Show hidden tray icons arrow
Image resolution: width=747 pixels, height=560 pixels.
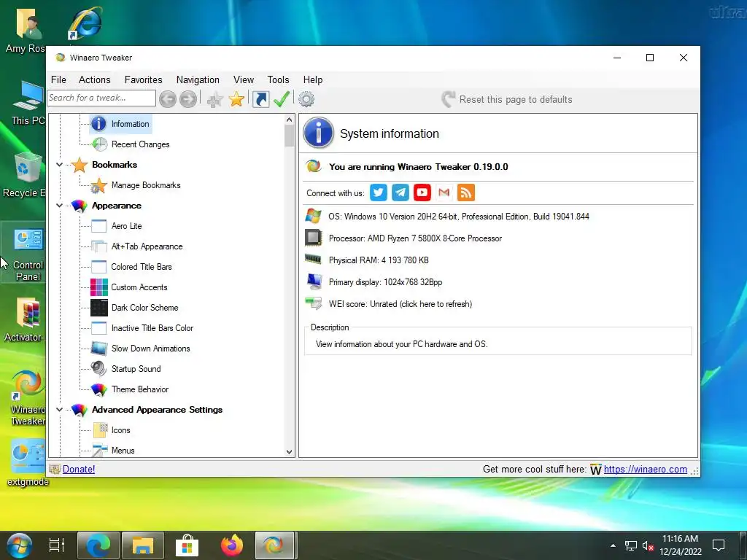613,545
